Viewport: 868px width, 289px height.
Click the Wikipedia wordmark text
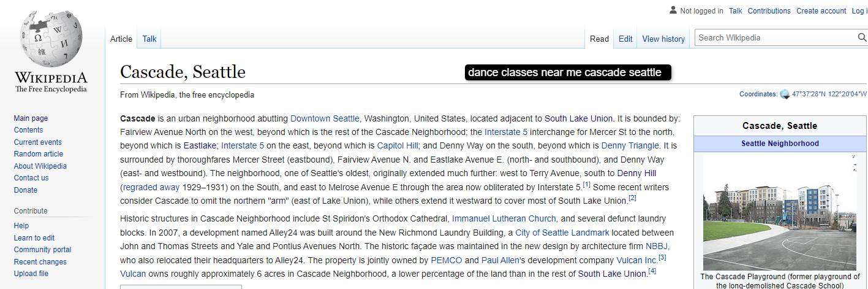click(51, 78)
